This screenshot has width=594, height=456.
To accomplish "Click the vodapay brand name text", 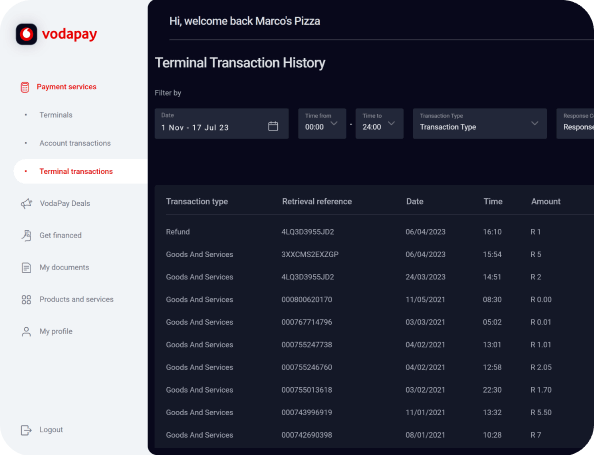I will pos(69,34).
